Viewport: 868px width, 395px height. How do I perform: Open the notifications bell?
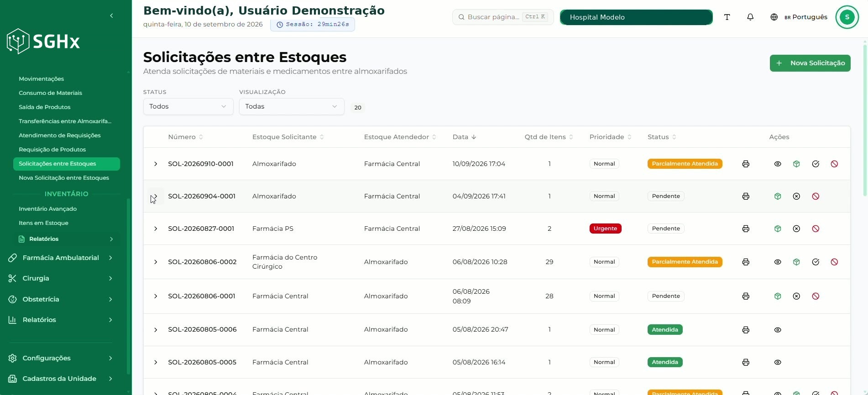pyautogui.click(x=750, y=17)
